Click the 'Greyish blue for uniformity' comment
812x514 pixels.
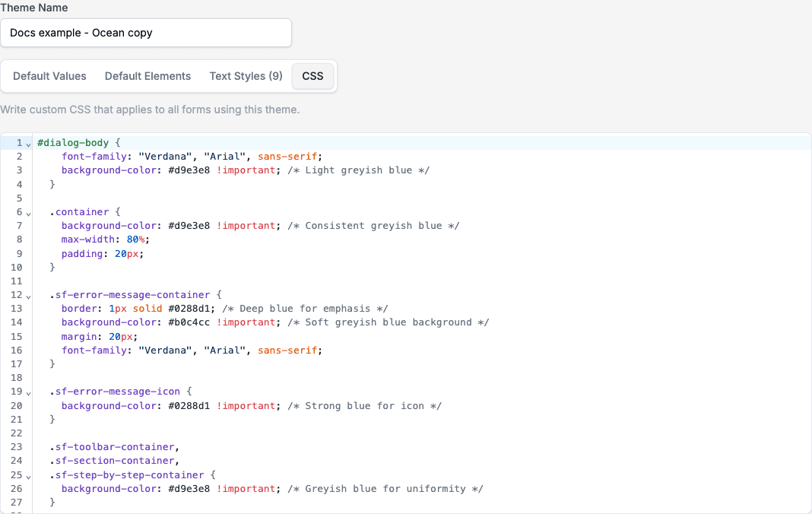[385, 489]
